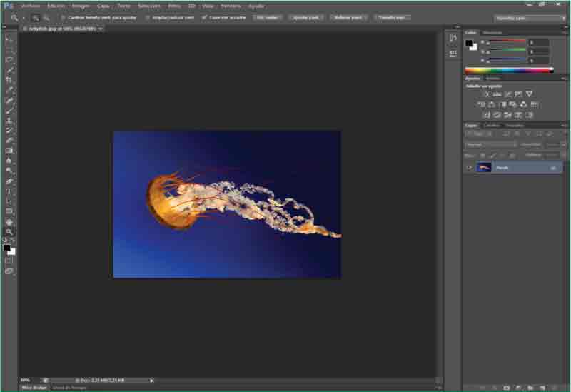Click the 'Rellenar pant.' button
Viewport: 571px width, 392px height.
347,17
